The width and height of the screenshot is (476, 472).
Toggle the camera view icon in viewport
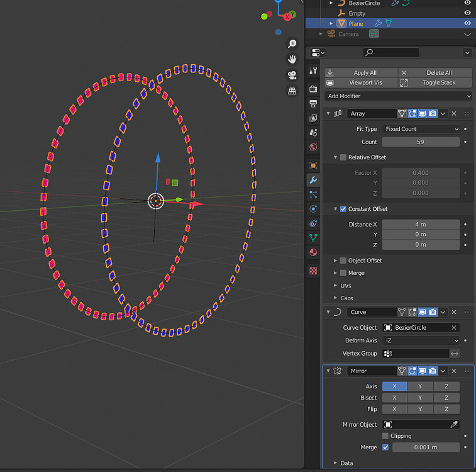292,75
